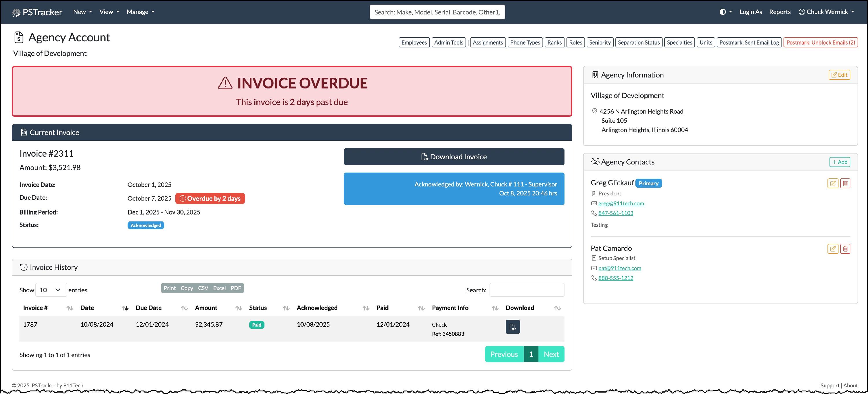Open greg@911tech.com email link
The height and width of the screenshot is (394, 868).
621,204
